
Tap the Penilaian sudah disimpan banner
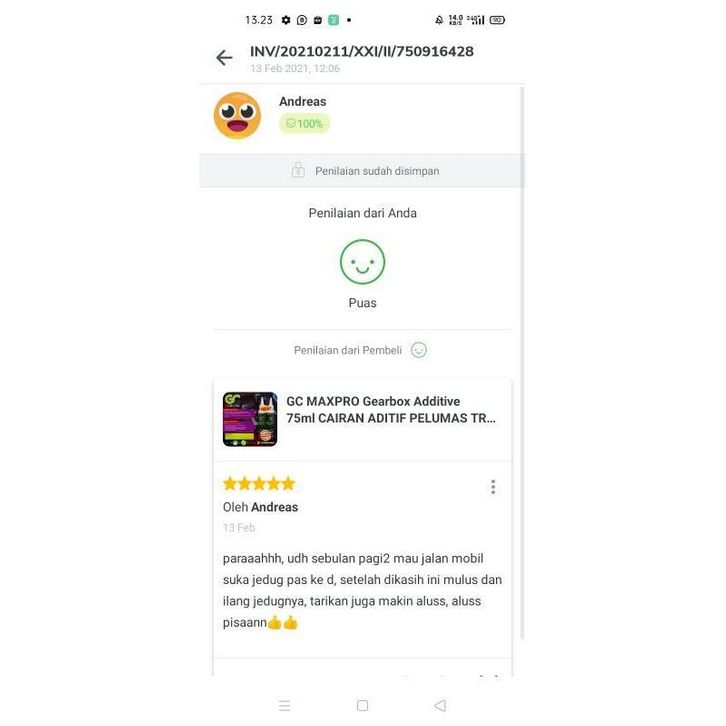[x=362, y=171]
